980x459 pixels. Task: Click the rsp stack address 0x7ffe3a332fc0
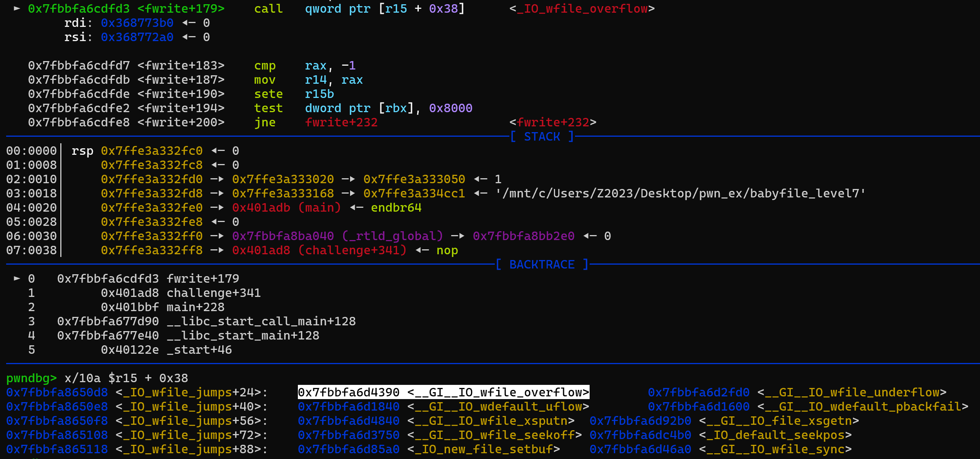[x=152, y=151]
